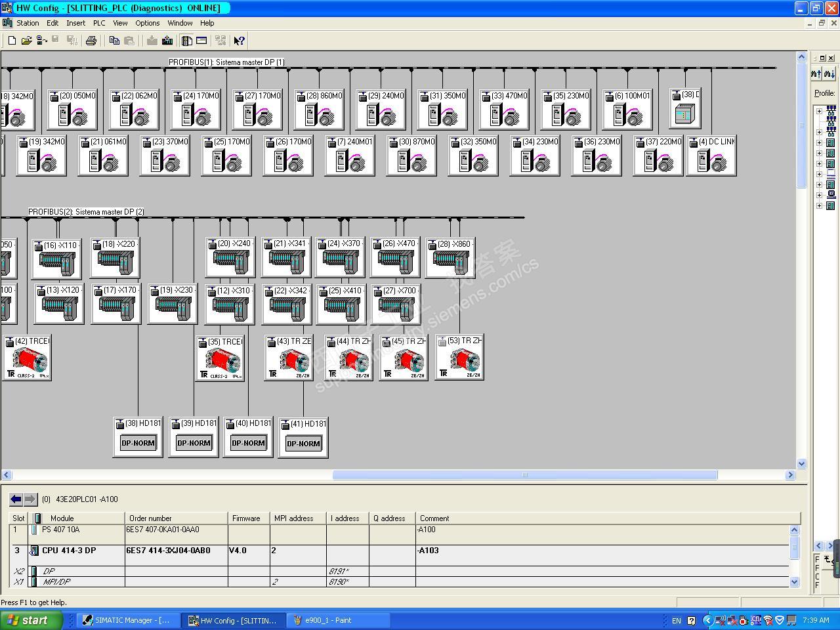Image resolution: width=840 pixels, height=630 pixels.
Task: Select ET200 station (27) X700
Action: click(396, 304)
